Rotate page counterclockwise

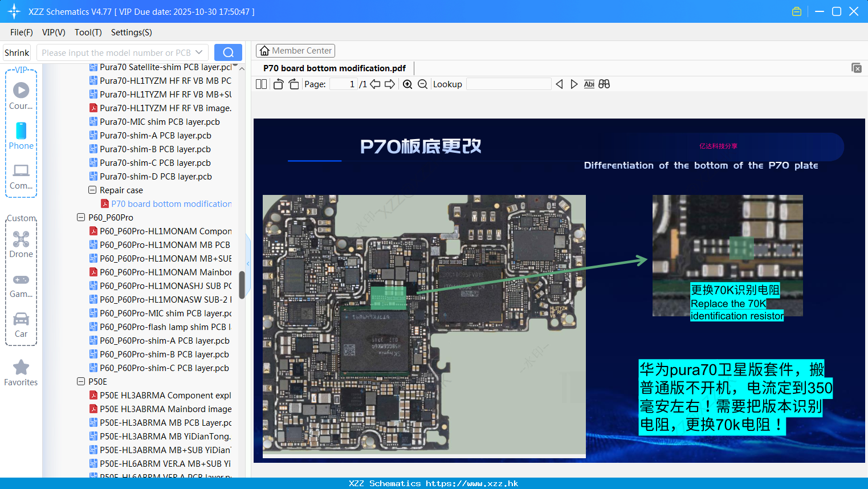coord(278,84)
